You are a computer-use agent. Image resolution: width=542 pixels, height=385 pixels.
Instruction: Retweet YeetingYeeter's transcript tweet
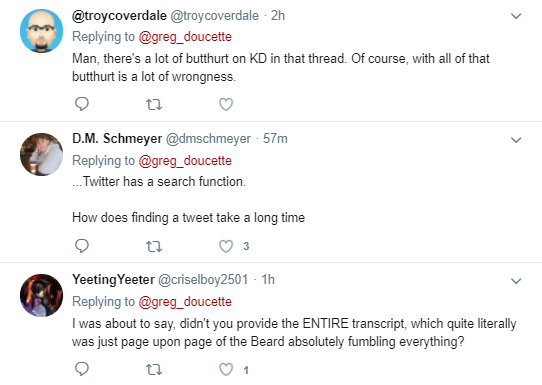coord(154,370)
